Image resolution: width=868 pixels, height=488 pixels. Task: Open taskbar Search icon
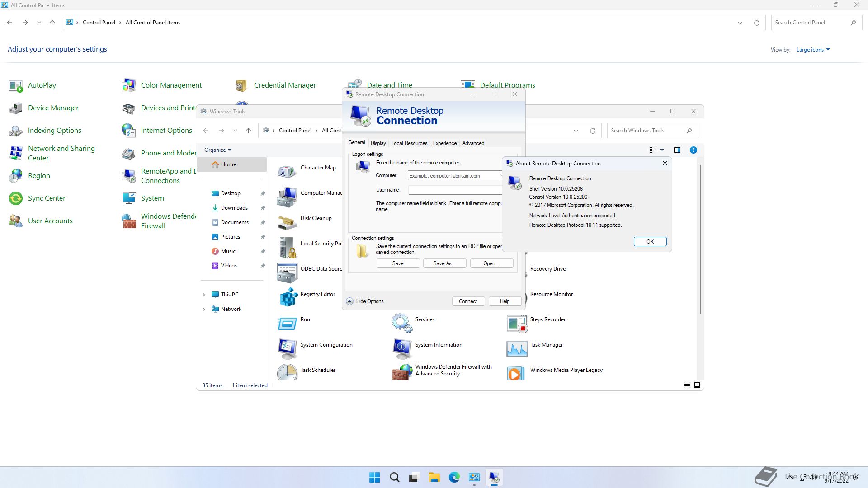(395, 478)
